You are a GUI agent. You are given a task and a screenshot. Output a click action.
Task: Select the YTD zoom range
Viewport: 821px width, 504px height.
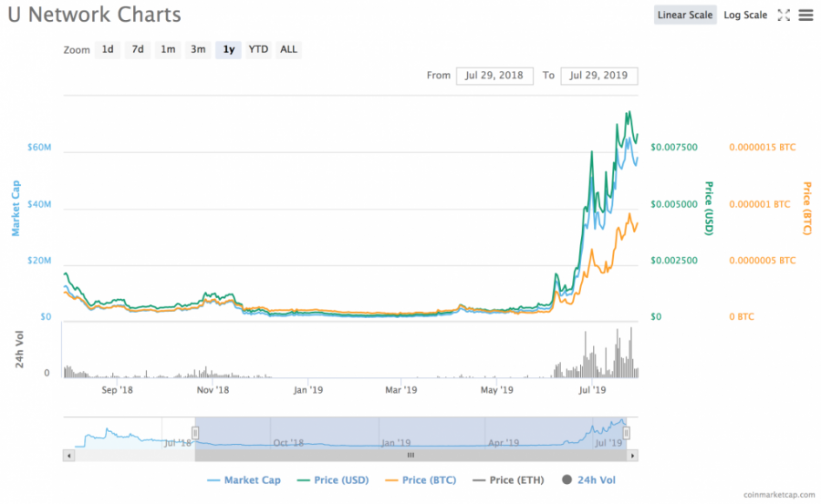pos(258,50)
